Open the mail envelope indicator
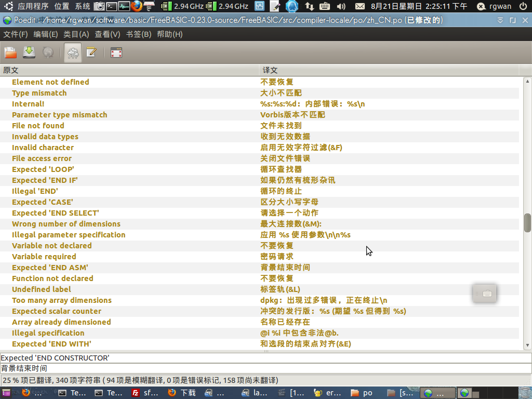 click(x=360, y=6)
